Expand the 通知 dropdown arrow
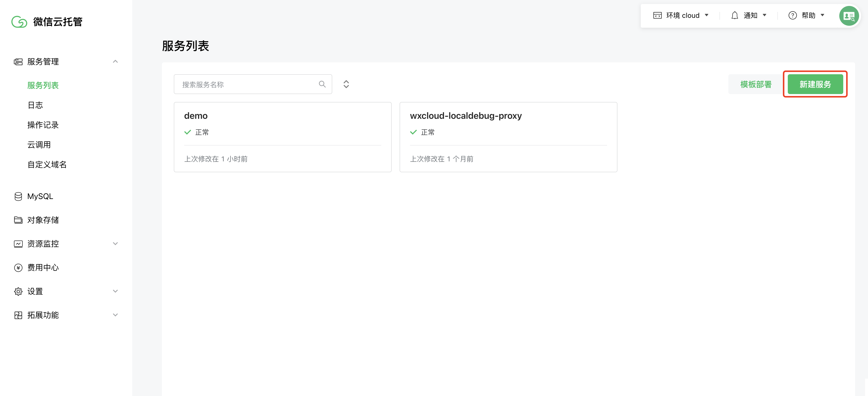Screen dimensions: 868x396 [x=765, y=15]
